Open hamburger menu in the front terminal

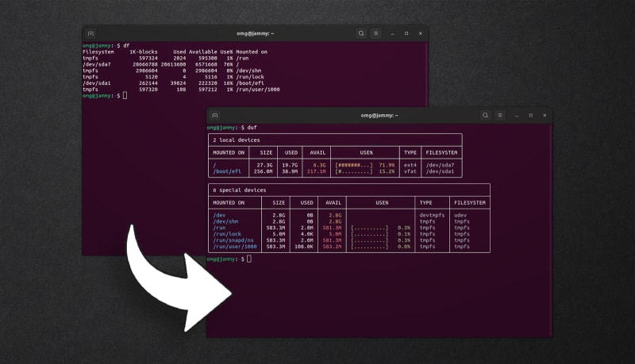coord(500,115)
